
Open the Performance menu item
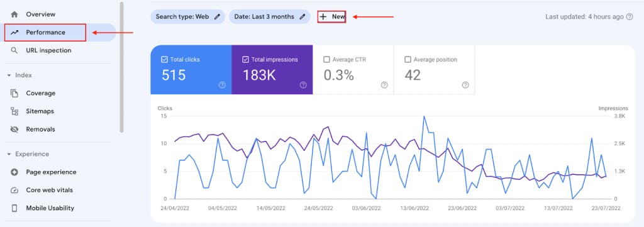[45, 33]
